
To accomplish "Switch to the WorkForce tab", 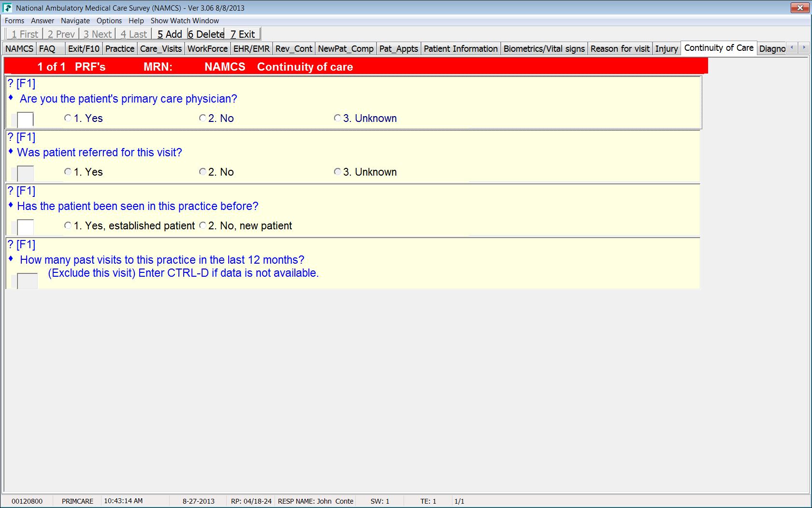I will tap(207, 49).
